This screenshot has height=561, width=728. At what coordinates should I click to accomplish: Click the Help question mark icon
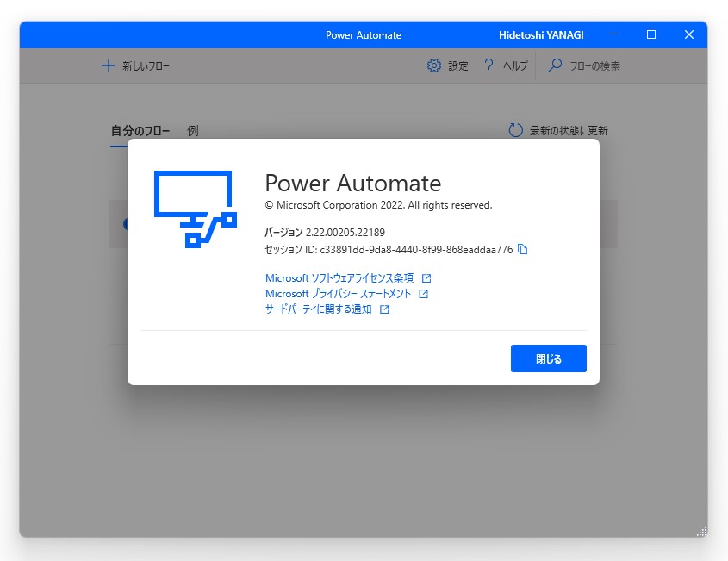pyautogui.click(x=488, y=65)
